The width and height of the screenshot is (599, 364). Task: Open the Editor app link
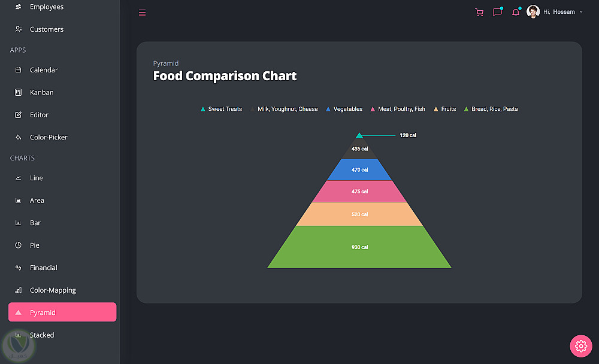39,115
